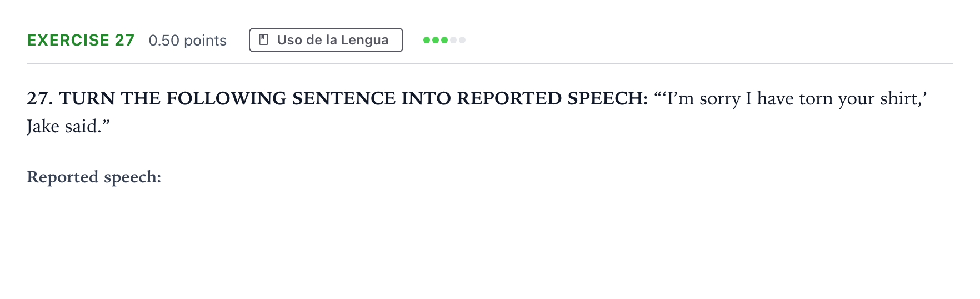Click the fourth gray difficulty dot
Viewport: 980px width, 299px height.
(x=453, y=40)
